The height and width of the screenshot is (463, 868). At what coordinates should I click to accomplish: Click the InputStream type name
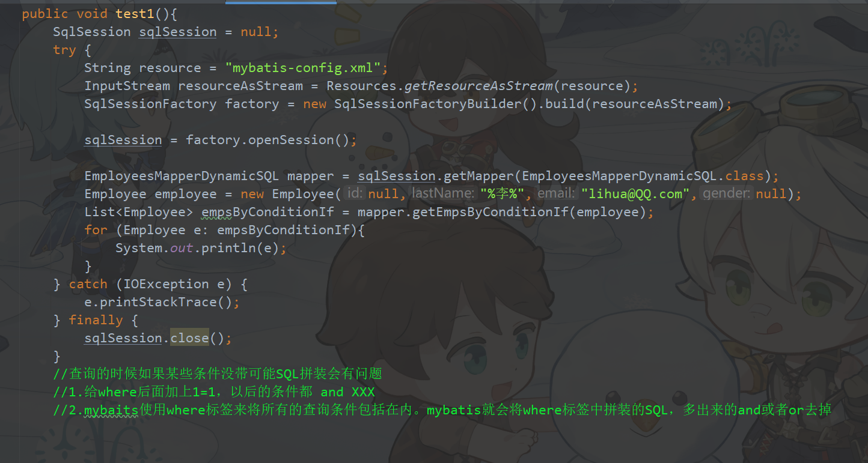tap(127, 86)
